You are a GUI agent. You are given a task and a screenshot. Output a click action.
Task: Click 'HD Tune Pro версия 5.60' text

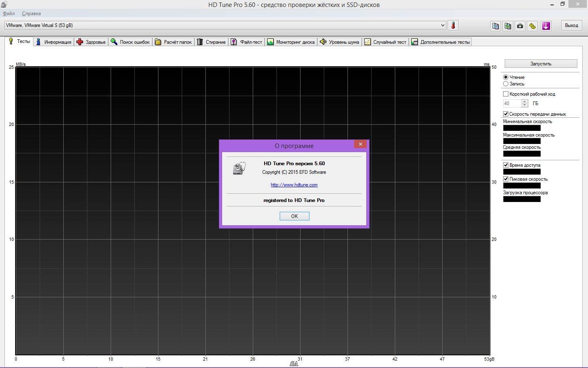[x=294, y=164]
